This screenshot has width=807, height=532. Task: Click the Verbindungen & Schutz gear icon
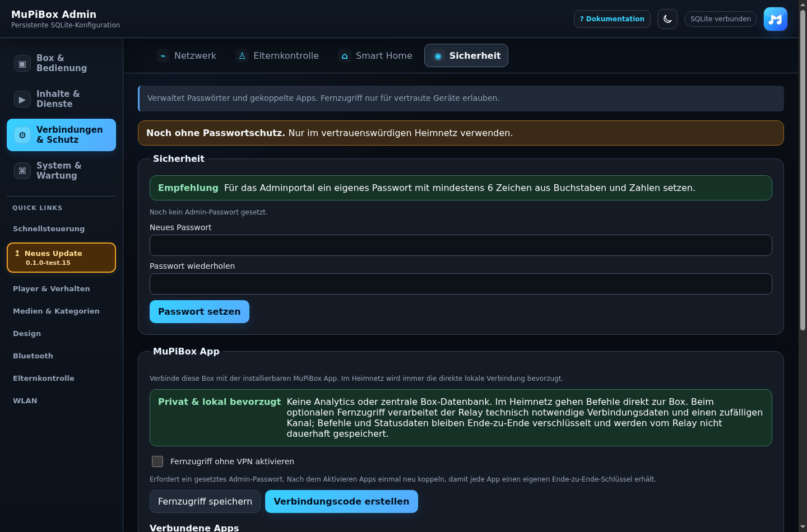click(22, 135)
